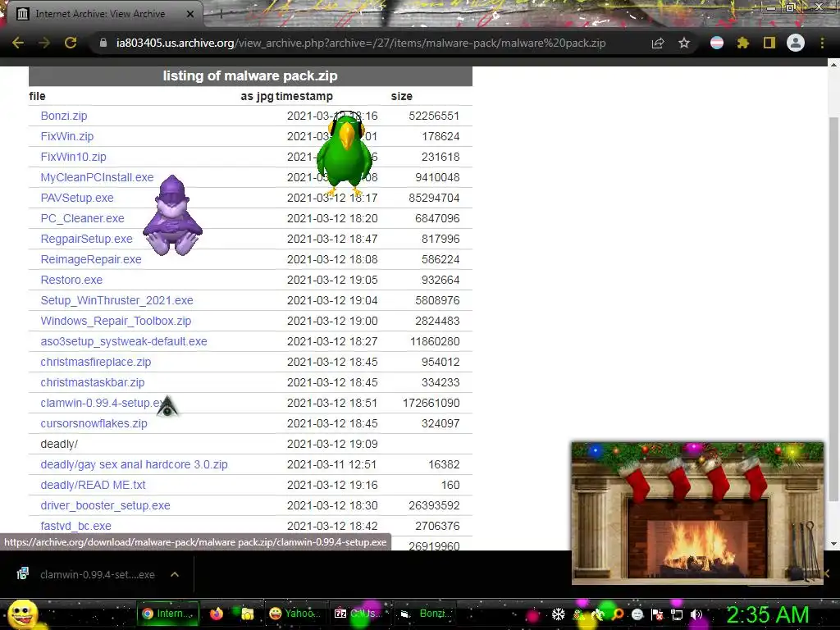Click the 'listing of malware pack.zip' heading
The image size is (840, 630).
(x=250, y=76)
